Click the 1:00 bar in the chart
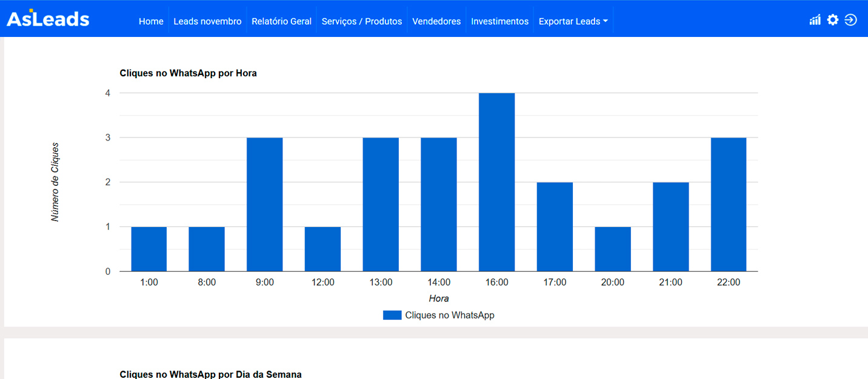This screenshot has height=379, width=868. click(x=149, y=249)
